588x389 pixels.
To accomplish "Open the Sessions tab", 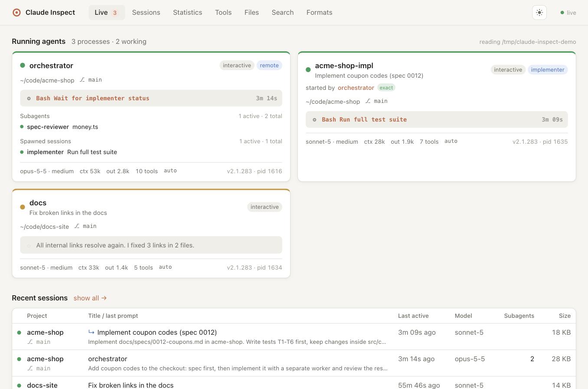I will (x=146, y=13).
